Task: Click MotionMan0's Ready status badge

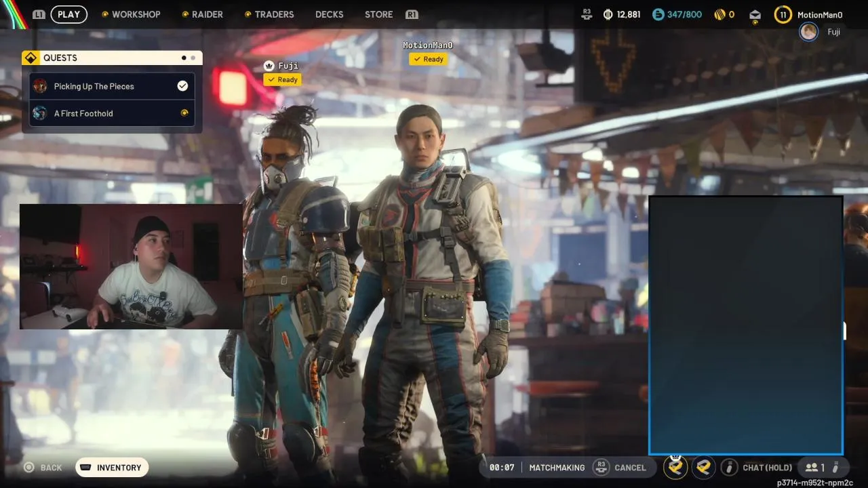Action: pos(428,59)
